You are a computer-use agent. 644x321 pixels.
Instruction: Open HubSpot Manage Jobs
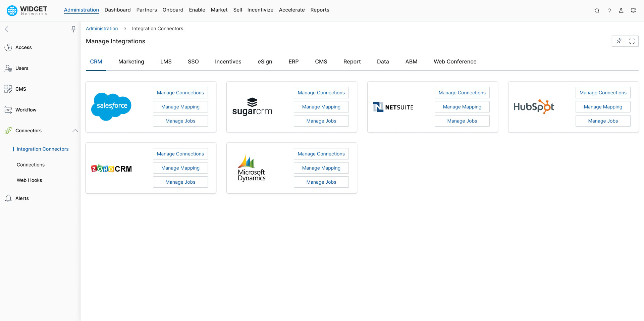tap(603, 121)
